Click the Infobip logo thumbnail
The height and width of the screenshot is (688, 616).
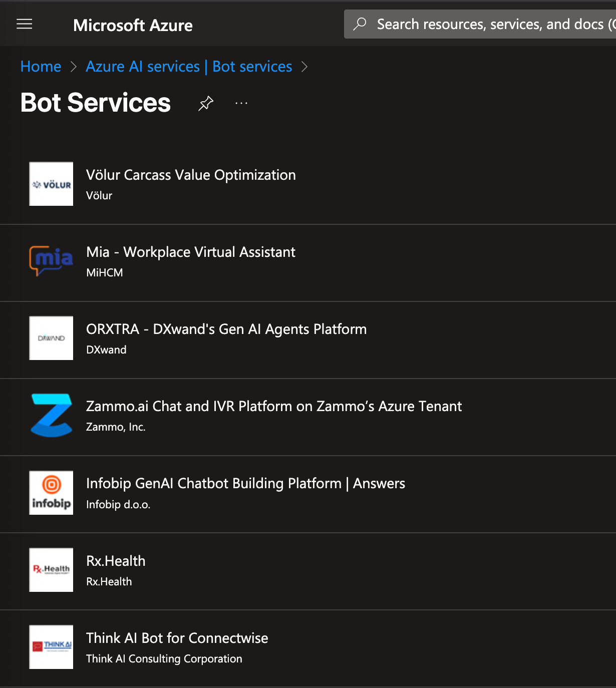tap(51, 493)
